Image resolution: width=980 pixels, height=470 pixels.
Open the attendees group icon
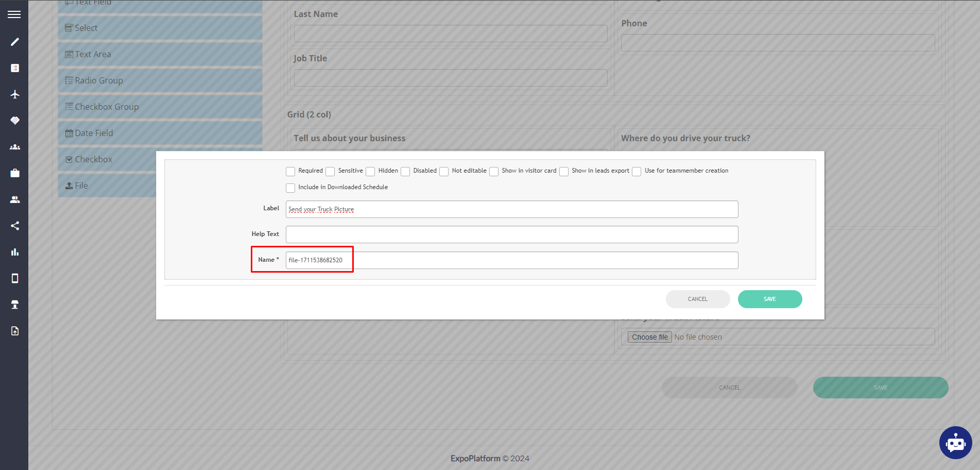tap(14, 147)
